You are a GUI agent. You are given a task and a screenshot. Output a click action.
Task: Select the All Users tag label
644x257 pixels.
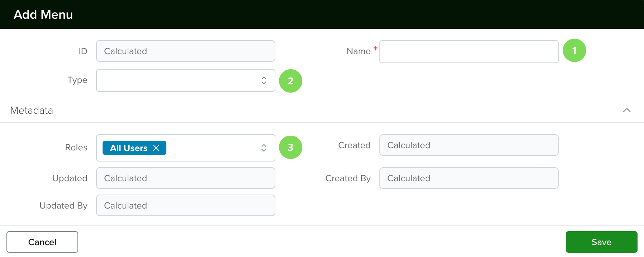[x=129, y=148]
